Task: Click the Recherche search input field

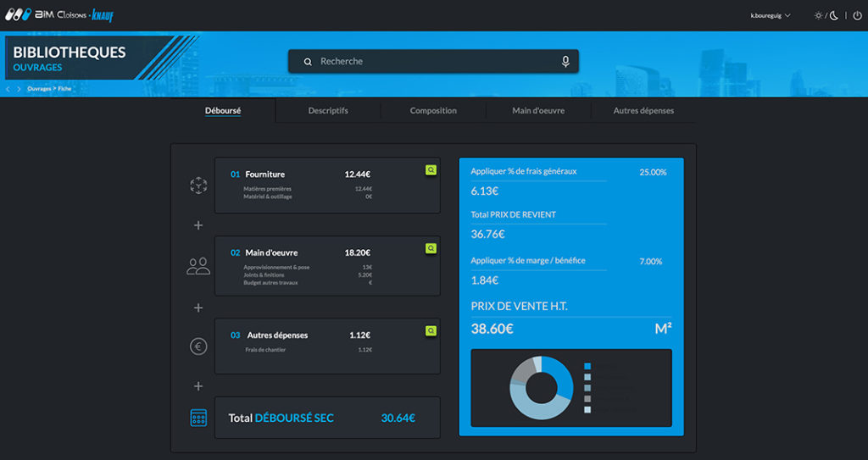Action: tap(433, 62)
